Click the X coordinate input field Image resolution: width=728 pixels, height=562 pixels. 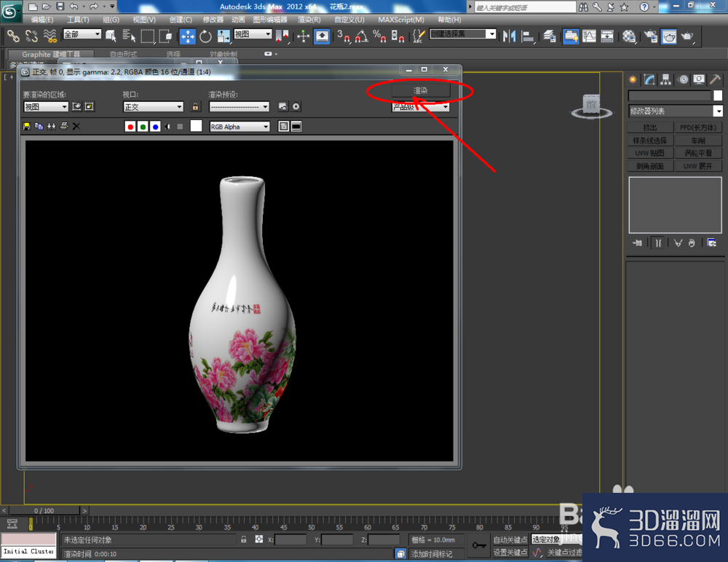(290, 539)
